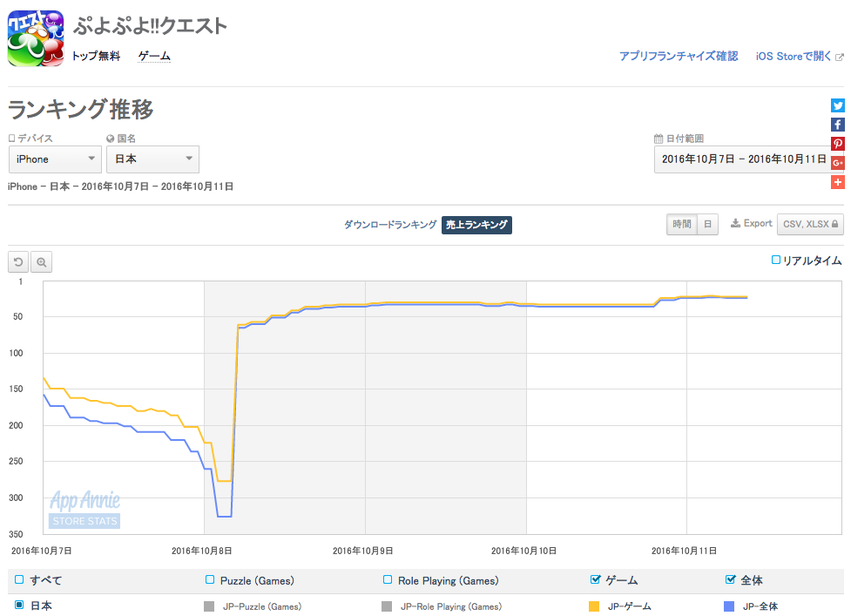851x616 pixels.
Task: Select the 日 granularity toggle
Action: click(x=708, y=224)
